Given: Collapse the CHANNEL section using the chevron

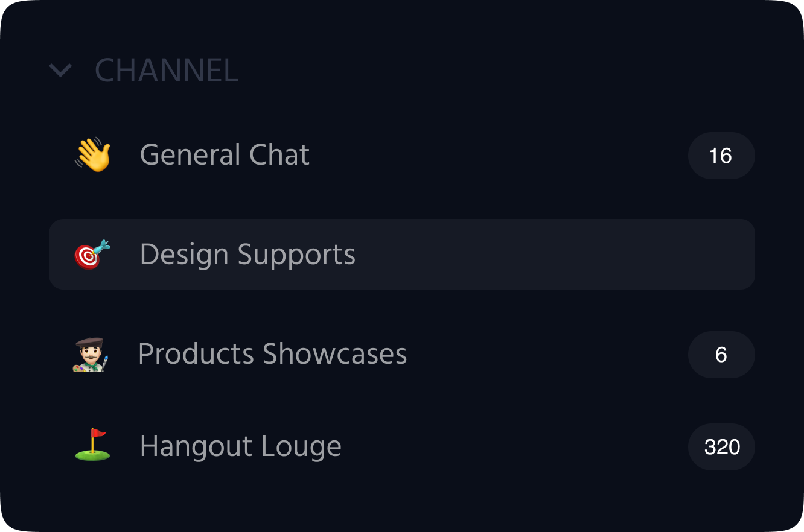Looking at the screenshot, I should 60,71.
